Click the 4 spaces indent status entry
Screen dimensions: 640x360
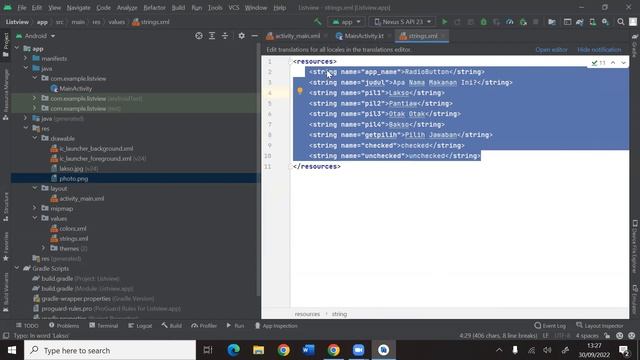click(587, 336)
